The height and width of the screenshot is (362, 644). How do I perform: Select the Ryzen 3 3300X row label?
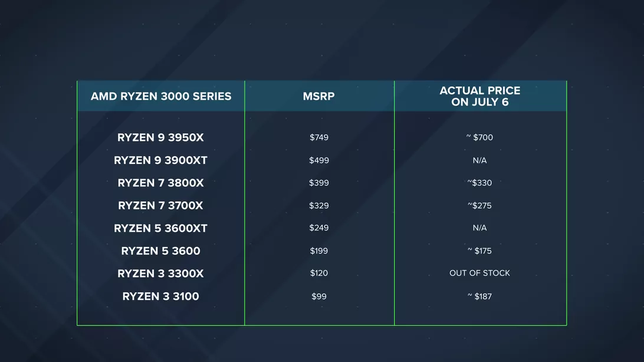[x=160, y=274]
